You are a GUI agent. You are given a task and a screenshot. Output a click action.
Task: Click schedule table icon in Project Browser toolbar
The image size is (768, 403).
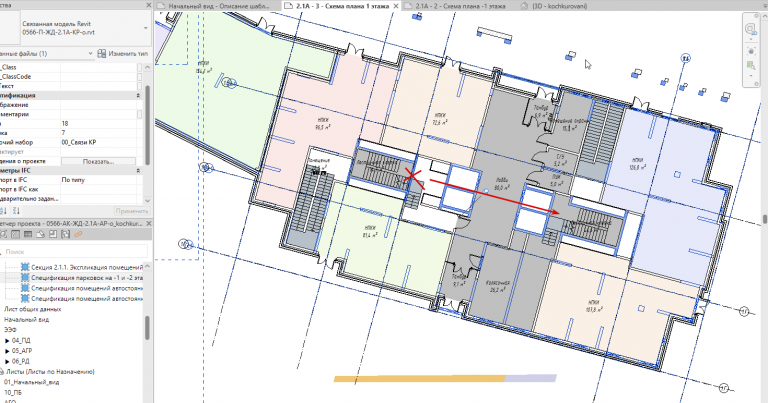pyautogui.click(x=28, y=235)
